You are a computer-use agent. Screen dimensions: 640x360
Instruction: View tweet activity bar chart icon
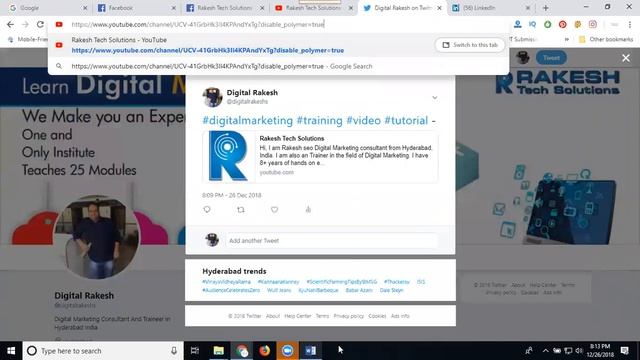308,209
